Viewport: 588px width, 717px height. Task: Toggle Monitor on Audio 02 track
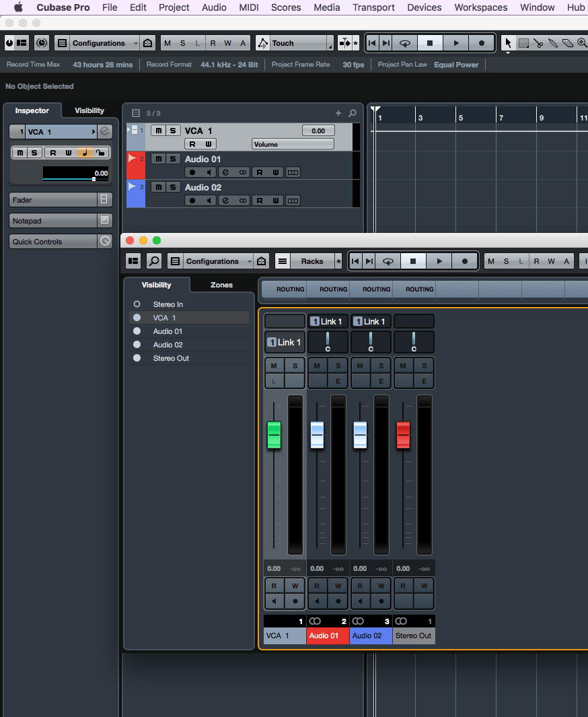click(209, 201)
